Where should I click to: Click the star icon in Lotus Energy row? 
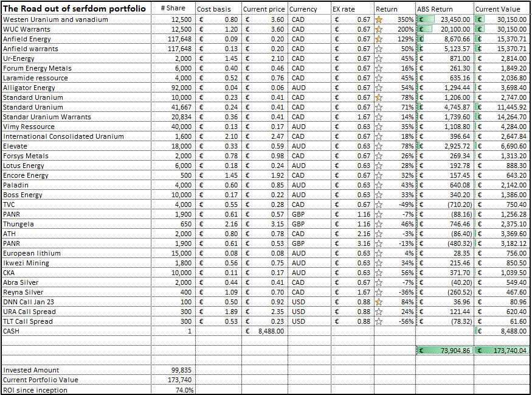379,166
